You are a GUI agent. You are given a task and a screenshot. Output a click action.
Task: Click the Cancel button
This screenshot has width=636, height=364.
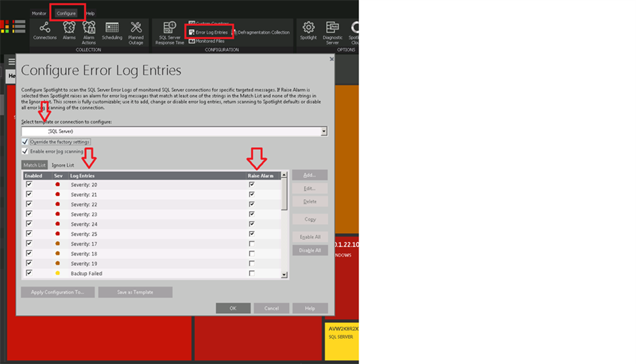tap(272, 308)
